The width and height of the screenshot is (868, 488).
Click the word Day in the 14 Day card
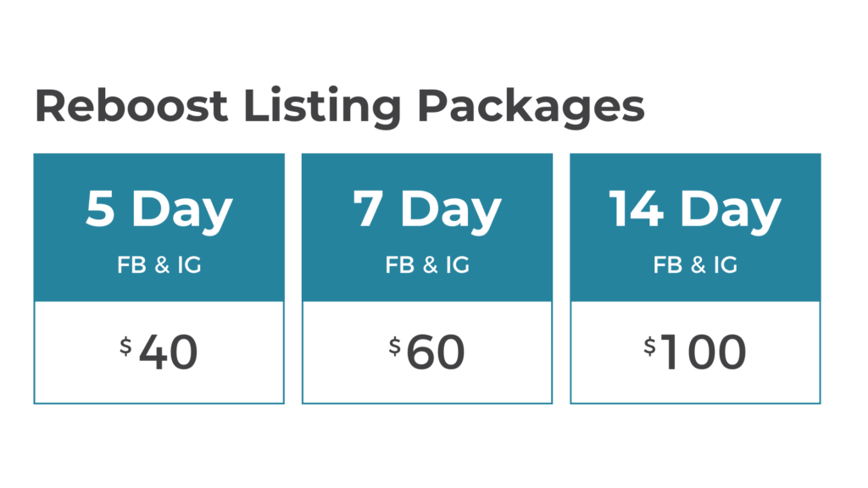point(732,213)
